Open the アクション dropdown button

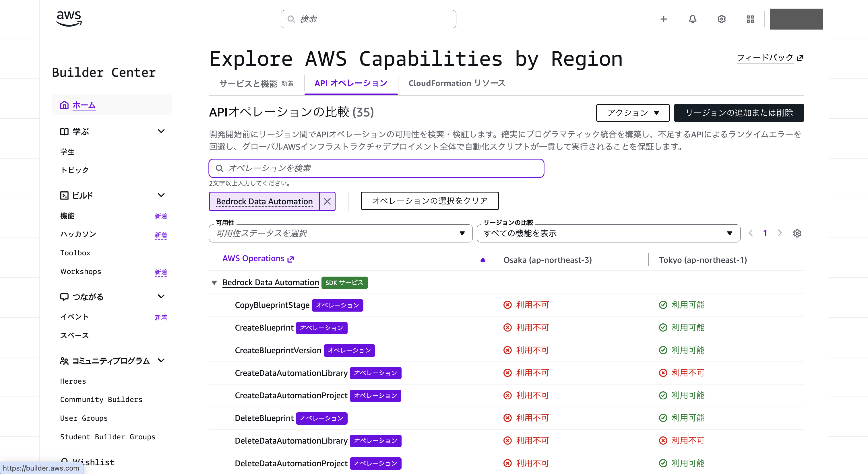[632, 113]
